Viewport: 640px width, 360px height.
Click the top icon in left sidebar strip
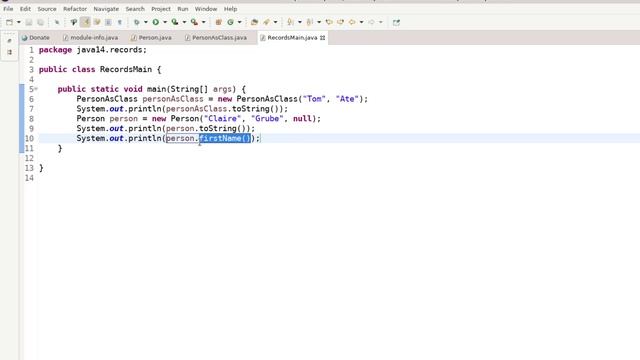click(x=9, y=40)
